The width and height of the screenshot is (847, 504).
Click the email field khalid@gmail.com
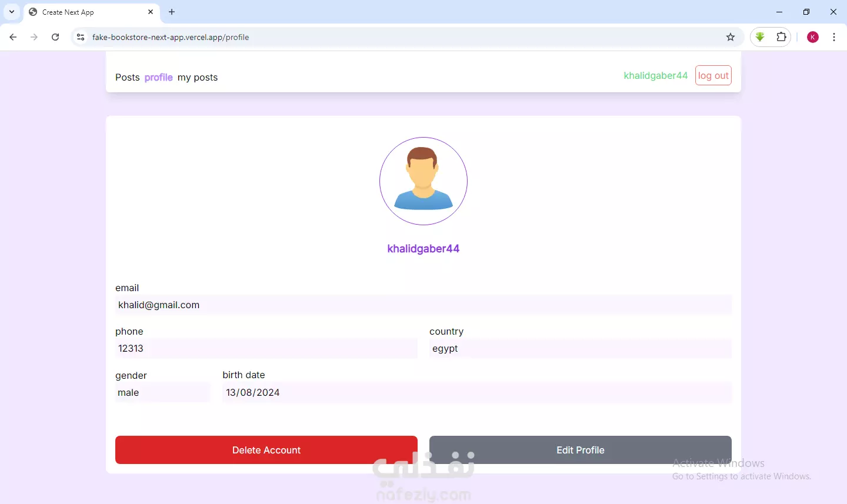point(423,305)
